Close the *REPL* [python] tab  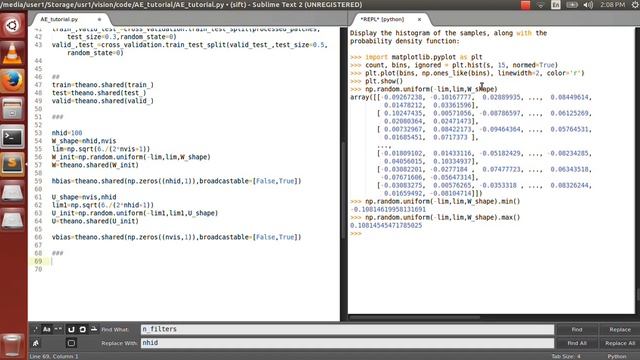pos(419,20)
